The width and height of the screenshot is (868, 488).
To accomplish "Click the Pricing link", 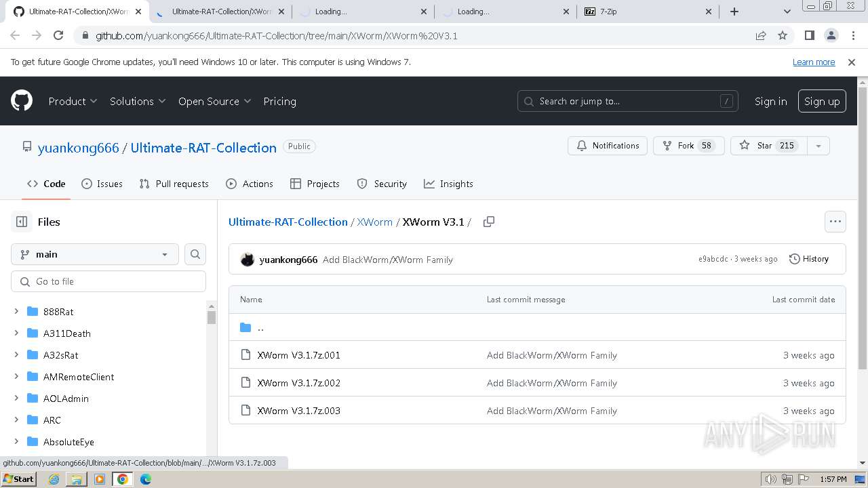I will point(279,101).
